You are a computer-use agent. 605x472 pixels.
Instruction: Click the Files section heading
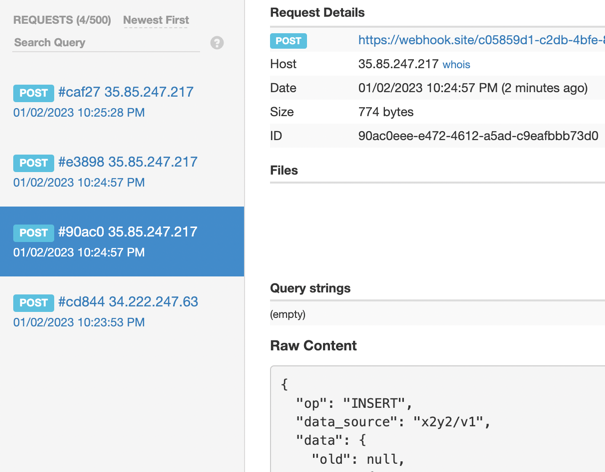(284, 170)
